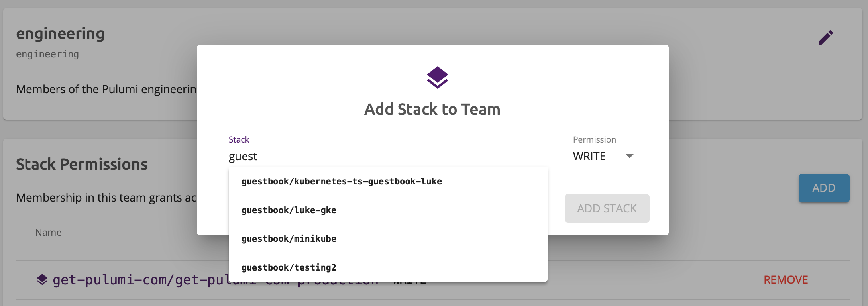
Task: Click the blue ADD button
Action: (824, 188)
